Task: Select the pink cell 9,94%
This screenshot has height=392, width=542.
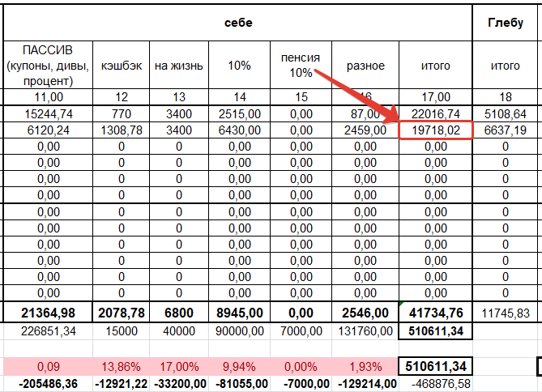Action: 240,366
